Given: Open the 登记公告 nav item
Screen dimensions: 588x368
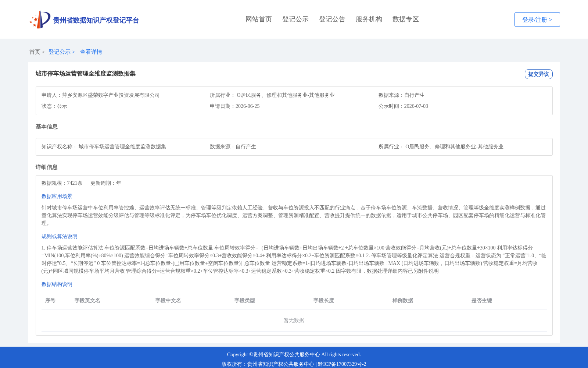Looking at the screenshot, I should (332, 19).
